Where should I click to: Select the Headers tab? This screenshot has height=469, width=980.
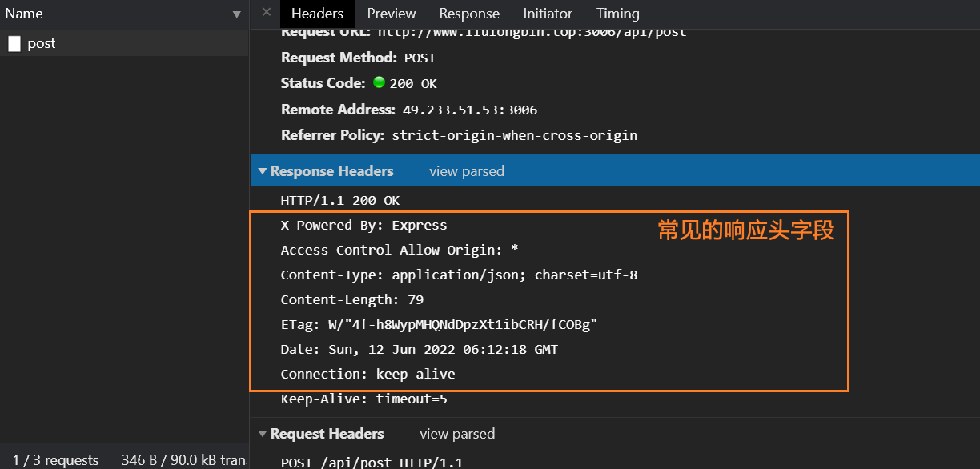click(317, 14)
